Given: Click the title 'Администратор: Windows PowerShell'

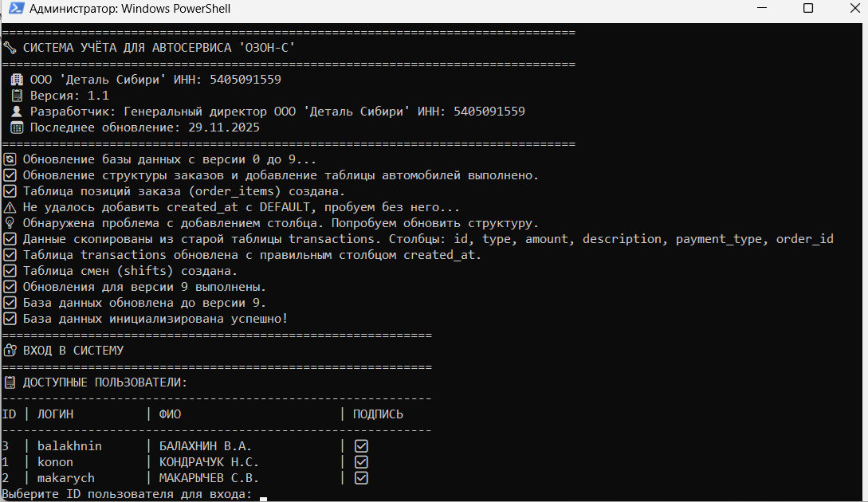Looking at the screenshot, I should coord(130,9).
